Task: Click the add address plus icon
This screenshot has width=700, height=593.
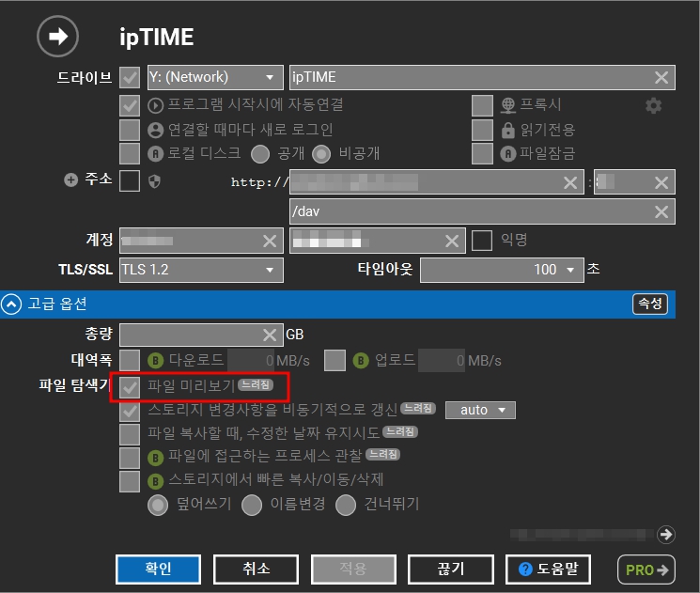Action: click(70, 179)
